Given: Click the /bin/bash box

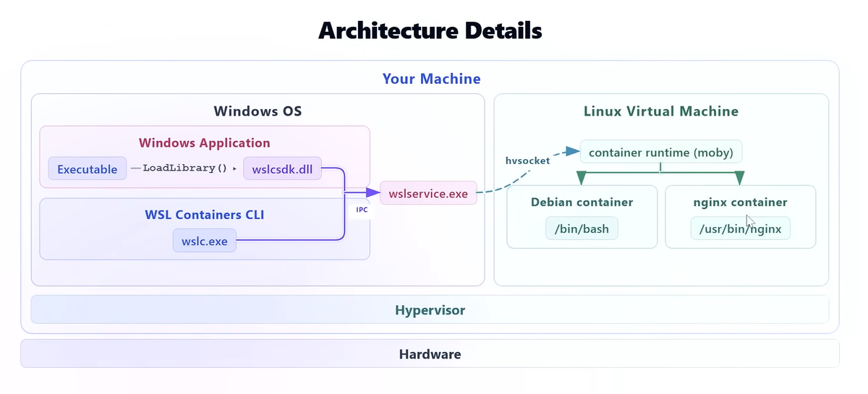Looking at the screenshot, I should [582, 229].
